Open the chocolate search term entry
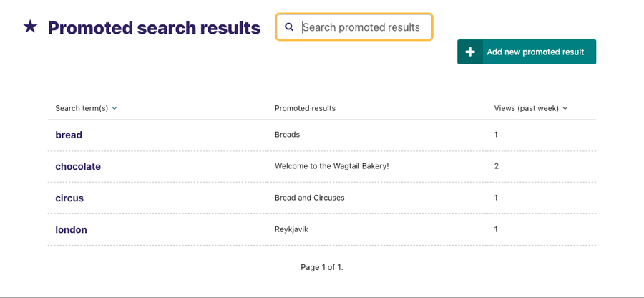The width and height of the screenshot is (644, 298). pyautogui.click(x=78, y=166)
